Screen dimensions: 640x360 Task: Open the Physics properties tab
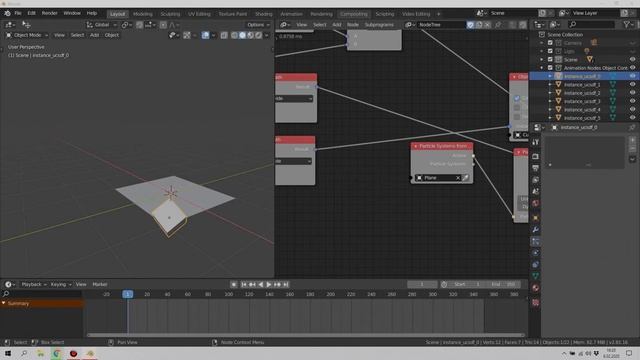tap(536, 253)
